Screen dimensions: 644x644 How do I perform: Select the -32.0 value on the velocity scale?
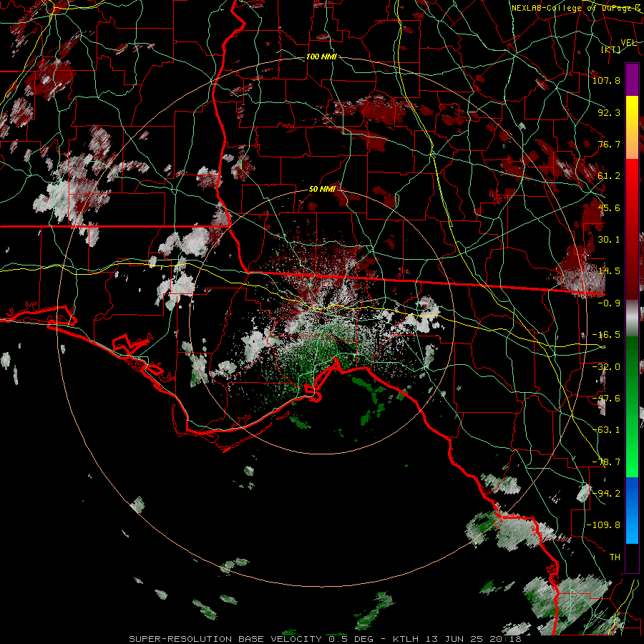click(606, 367)
